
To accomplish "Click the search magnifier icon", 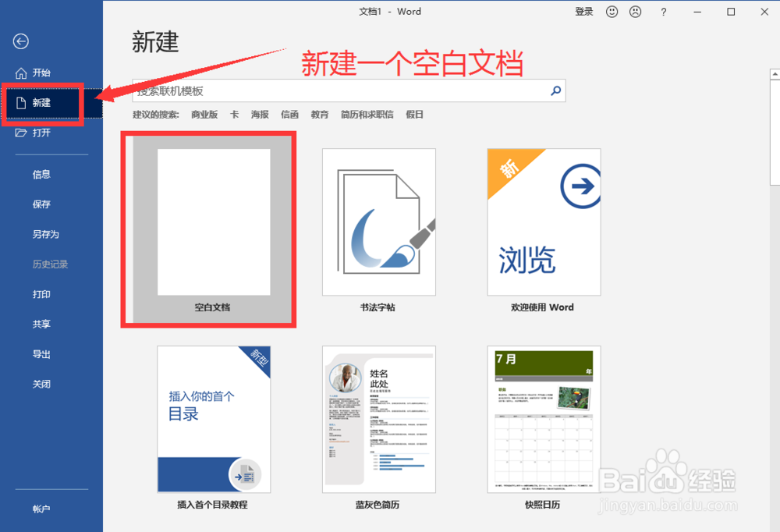I will click(555, 90).
